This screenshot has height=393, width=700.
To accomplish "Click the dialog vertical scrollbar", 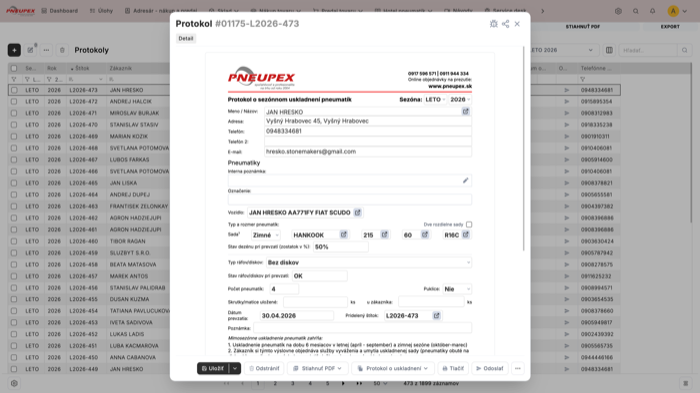I will click(524, 148).
